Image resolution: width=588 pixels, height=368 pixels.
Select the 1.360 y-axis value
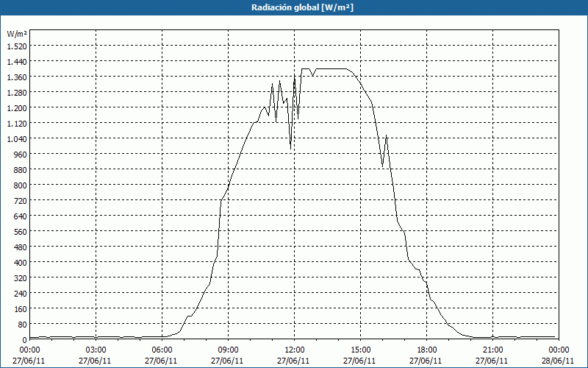(x=17, y=77)
